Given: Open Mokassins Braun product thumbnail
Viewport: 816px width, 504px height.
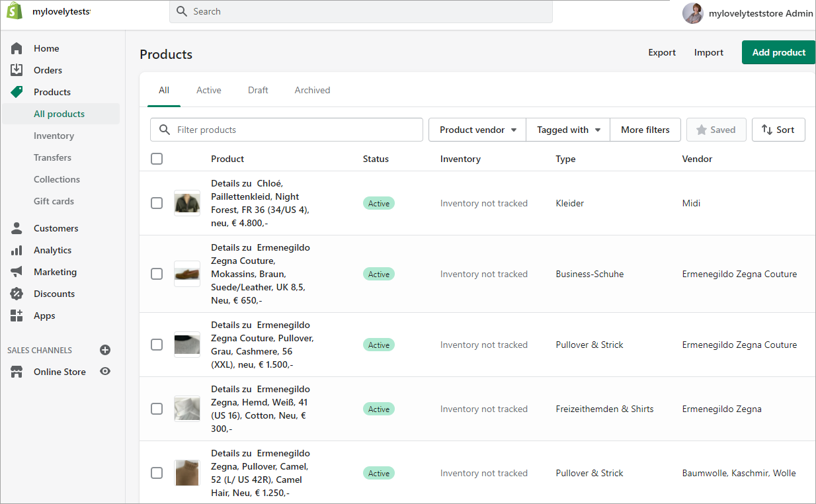Looking at the screenshot, I should coord(187,274).
